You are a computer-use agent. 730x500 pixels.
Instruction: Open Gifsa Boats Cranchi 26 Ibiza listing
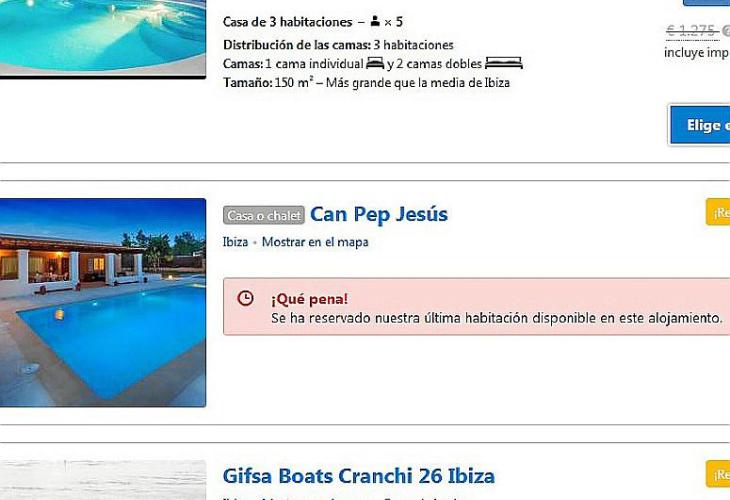358,476
